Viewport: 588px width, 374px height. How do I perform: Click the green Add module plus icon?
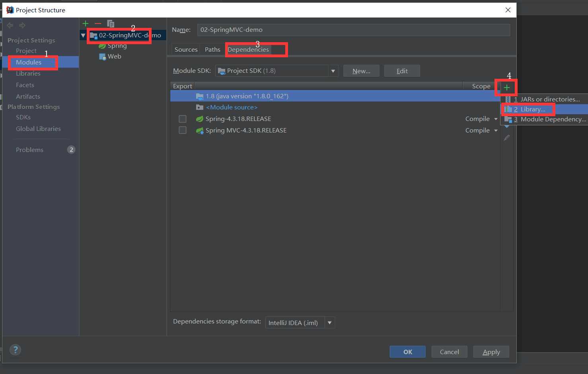pos(86,23)
